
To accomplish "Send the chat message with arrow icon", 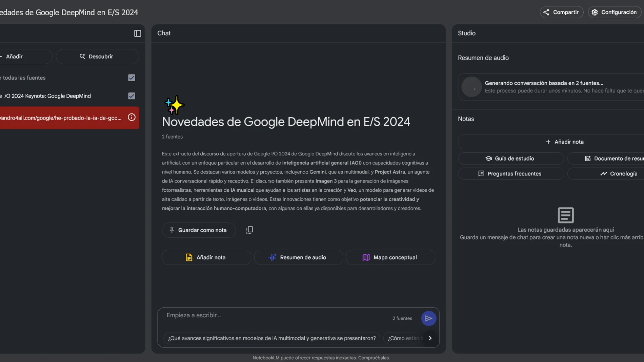I will pyautogui.click(x=428, y=318).
